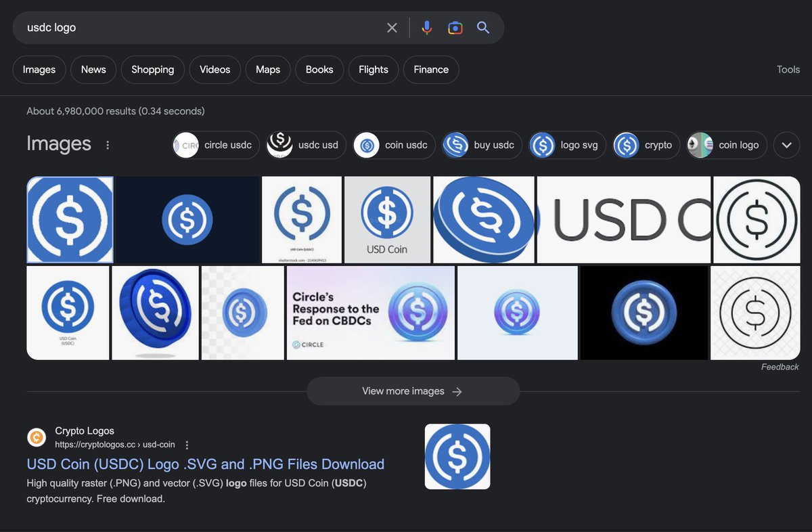Open thin outline USDC logo on checkerboard thumbnail

pos(755,313)
